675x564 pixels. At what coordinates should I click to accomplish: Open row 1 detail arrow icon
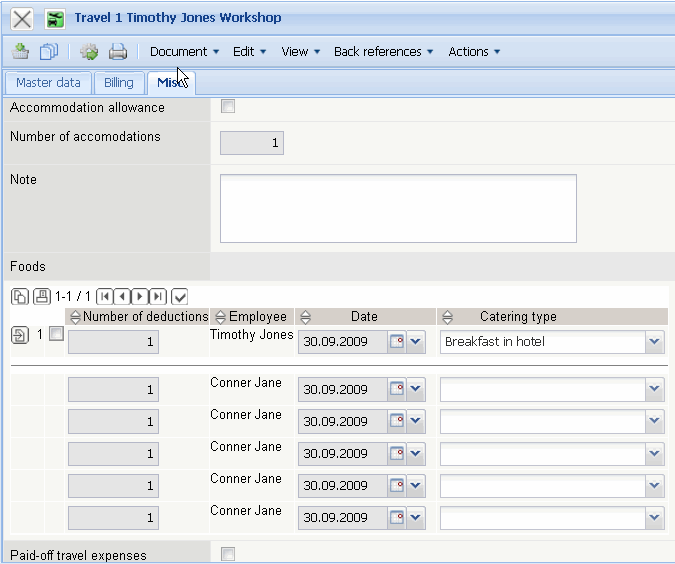20,335
